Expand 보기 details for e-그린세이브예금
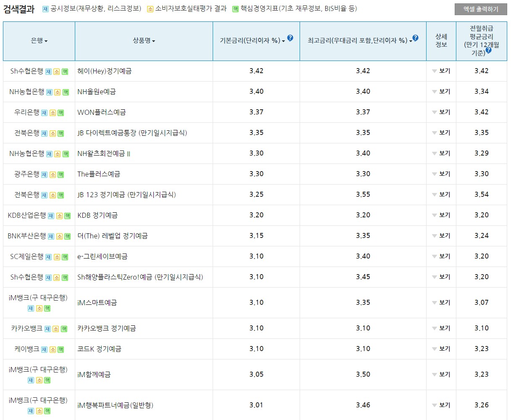This screenshot has height=420, width=511. [x=441, y=256]
